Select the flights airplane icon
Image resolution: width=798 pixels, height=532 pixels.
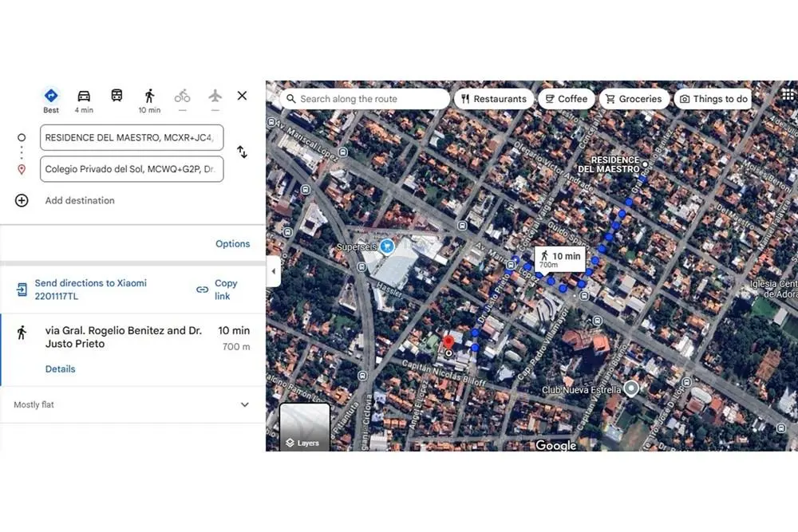coord(215,97)
